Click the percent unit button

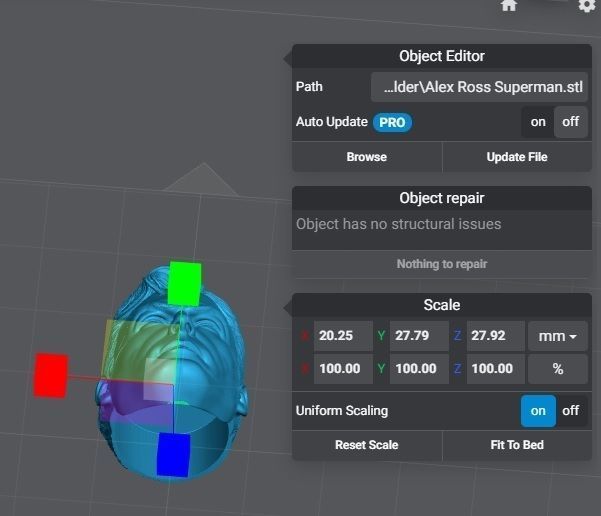tap(558, 369)
